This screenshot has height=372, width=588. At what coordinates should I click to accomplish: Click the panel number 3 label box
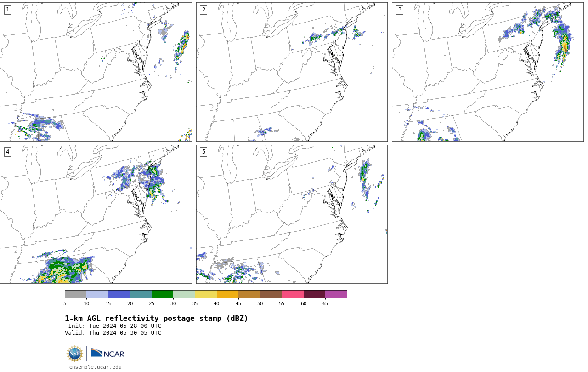(x=399, y=10)
